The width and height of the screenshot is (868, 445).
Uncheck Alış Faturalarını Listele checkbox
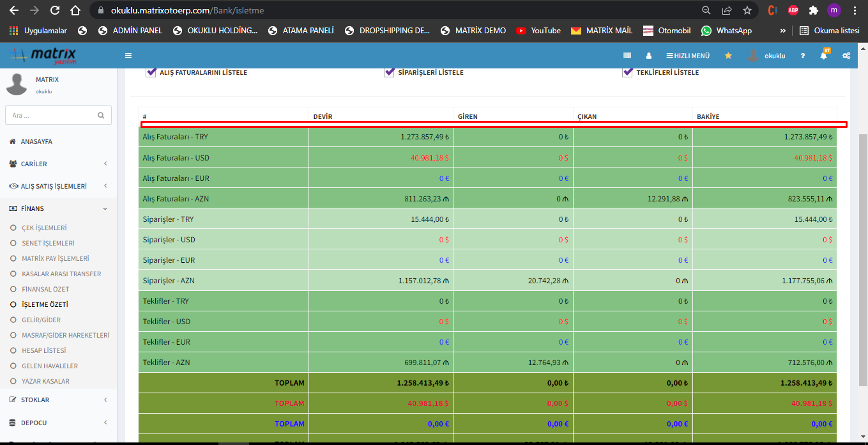click(x=151, y=72)
